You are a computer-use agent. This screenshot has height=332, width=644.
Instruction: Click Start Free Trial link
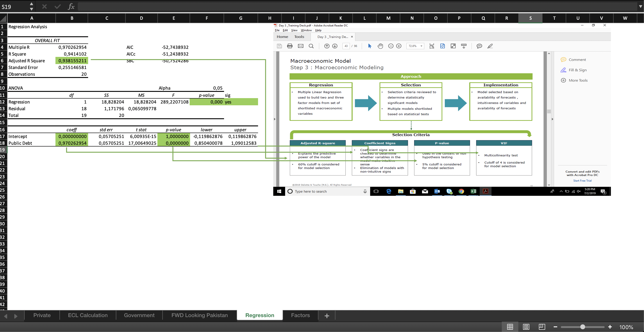[x=582, y=181]
